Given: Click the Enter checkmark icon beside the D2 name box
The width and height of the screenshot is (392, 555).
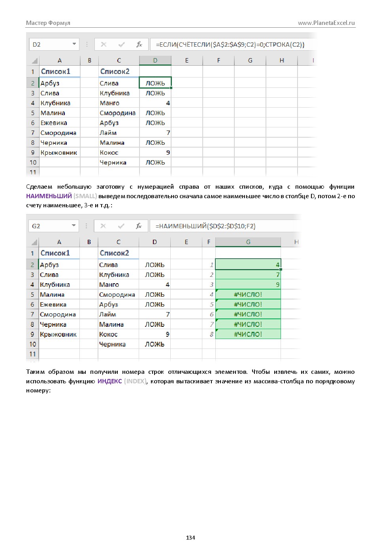Looking at the screenshot, I should [121, 44].
